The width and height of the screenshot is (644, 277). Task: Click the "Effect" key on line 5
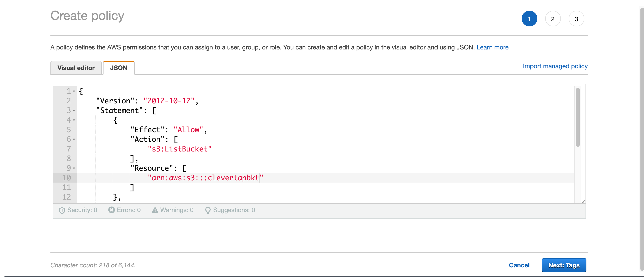pyautogui.click(x=147, y=130)
